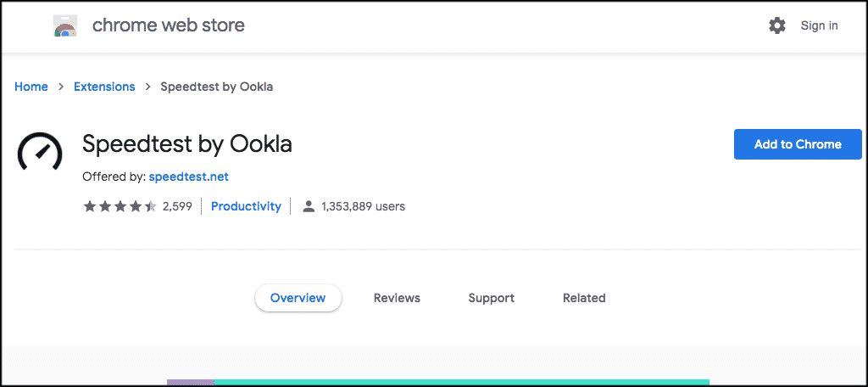Switch to the Reviews tab

coord(397,298)
